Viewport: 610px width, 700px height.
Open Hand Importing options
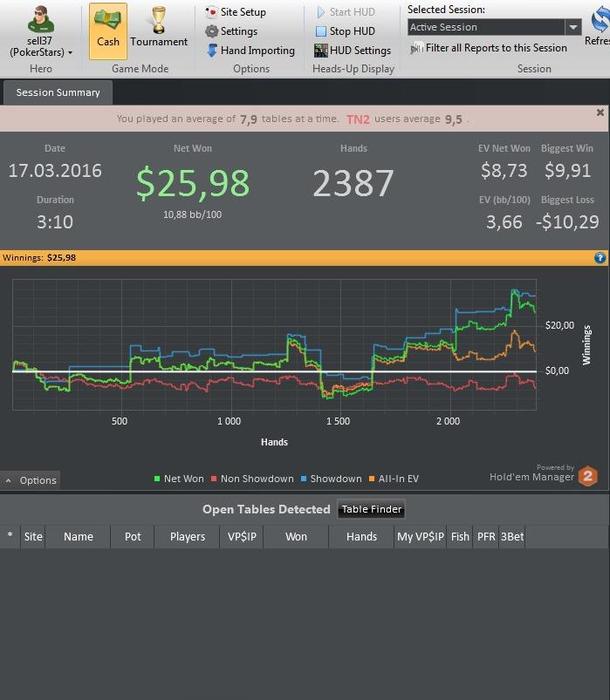point(251,50)
